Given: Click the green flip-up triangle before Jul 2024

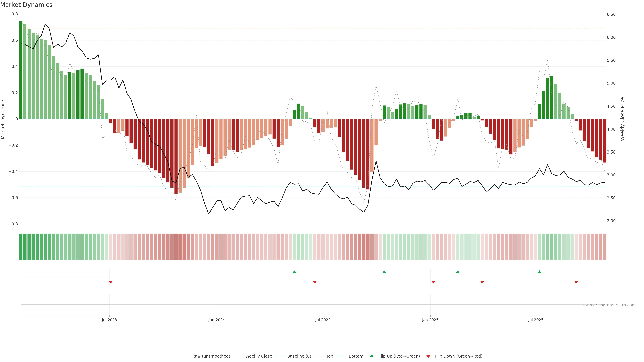Looking at the screenshot, I should point(294,272).
